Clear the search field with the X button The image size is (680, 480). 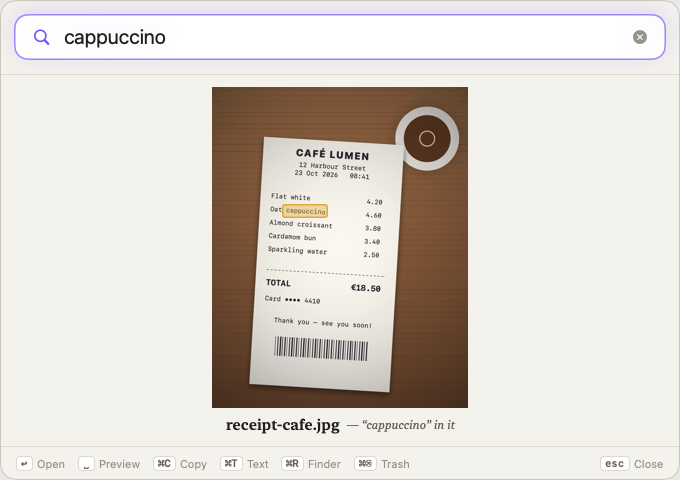(x=640, y=37)
